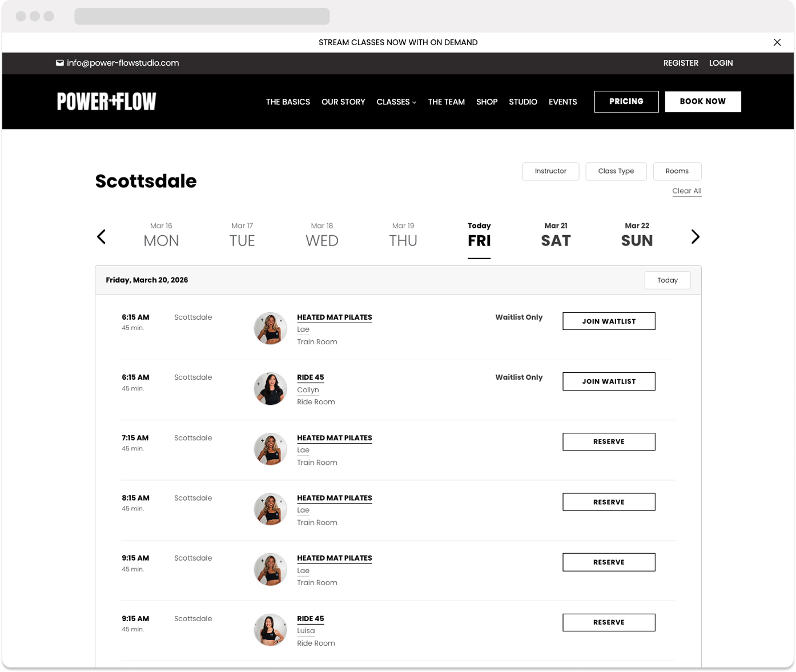Click the Today button in date header

point(667,280)
